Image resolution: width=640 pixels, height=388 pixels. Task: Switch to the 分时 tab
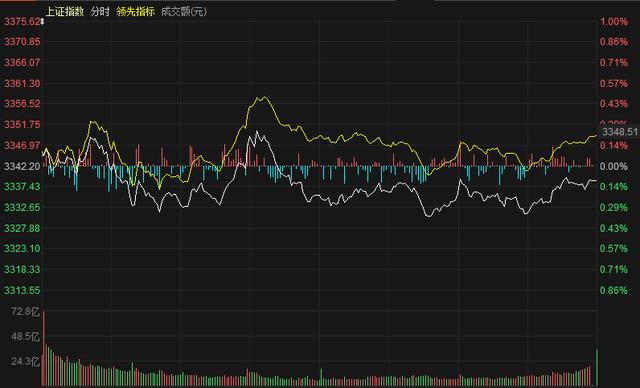coord(100,11)
